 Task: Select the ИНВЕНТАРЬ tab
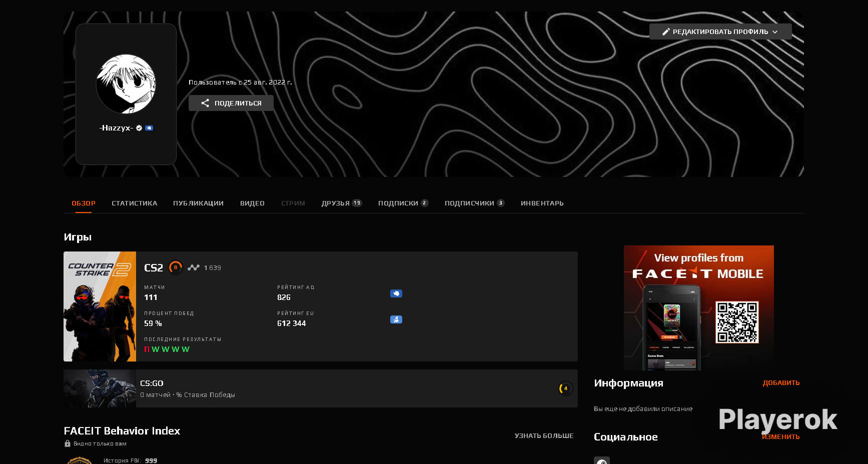pos(542,203)
